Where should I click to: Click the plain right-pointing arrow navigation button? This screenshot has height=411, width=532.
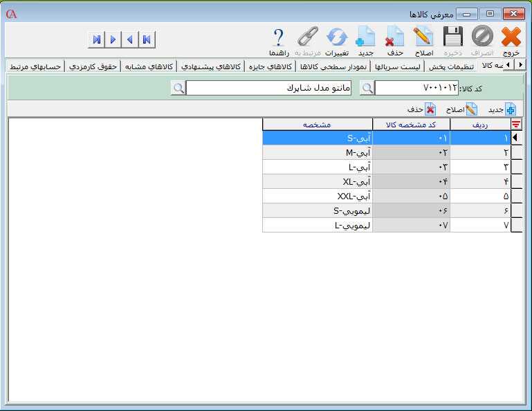(113, 39)
